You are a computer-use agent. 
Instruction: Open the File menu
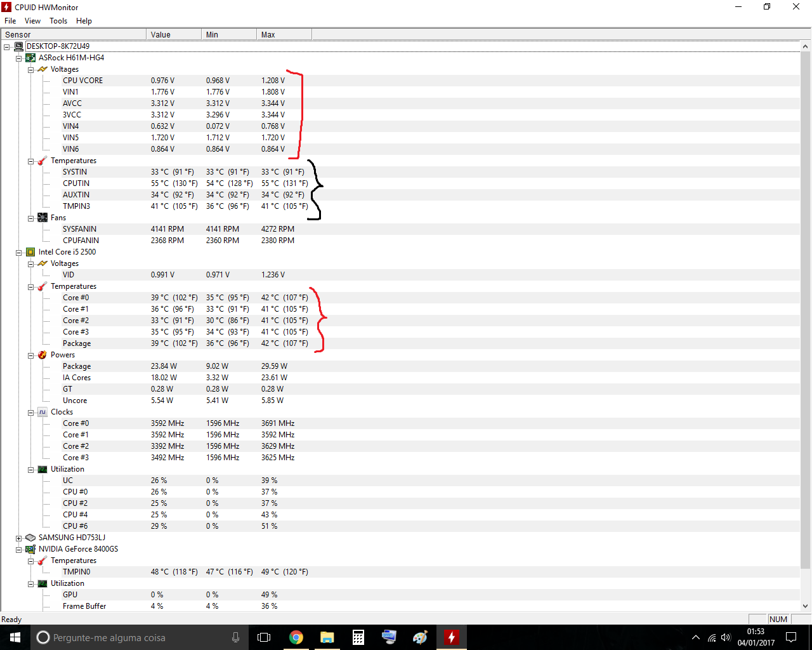[10, 21]
